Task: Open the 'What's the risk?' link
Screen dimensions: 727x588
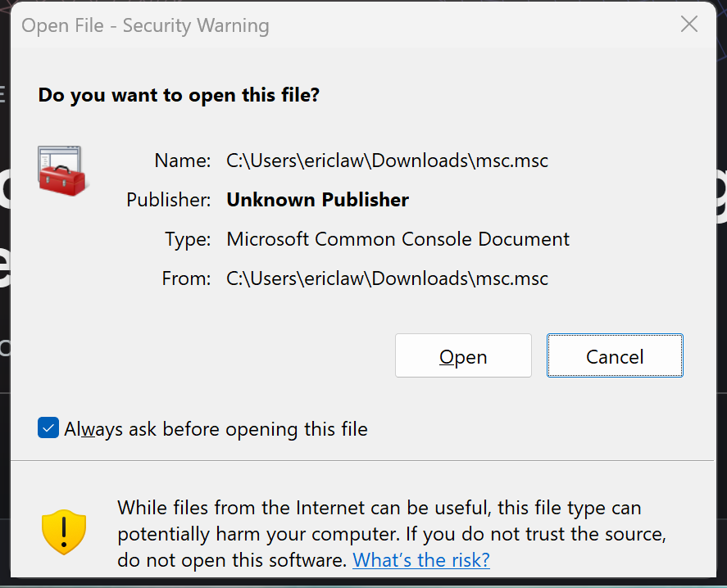Action: coord(421,560)
